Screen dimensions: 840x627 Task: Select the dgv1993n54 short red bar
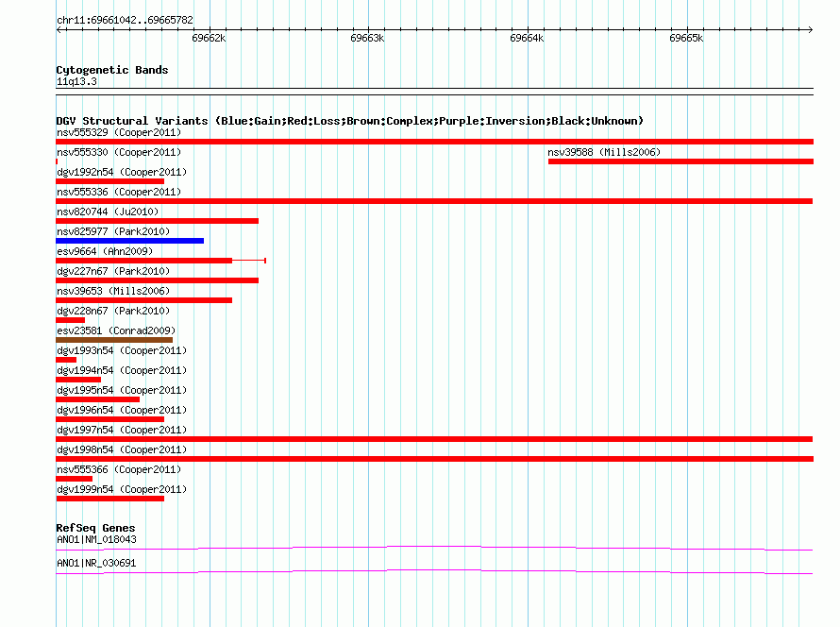[x=66, y=360]
